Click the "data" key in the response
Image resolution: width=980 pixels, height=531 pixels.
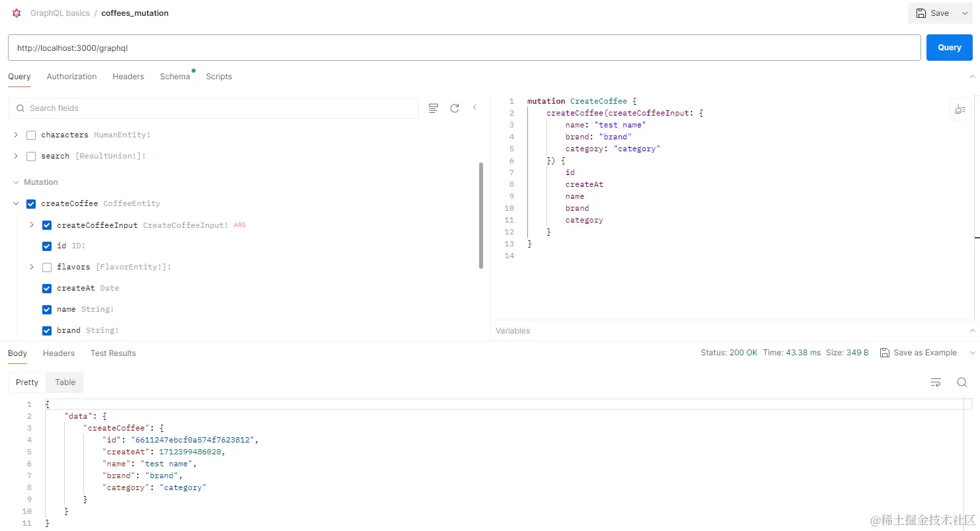coord(78,416)
